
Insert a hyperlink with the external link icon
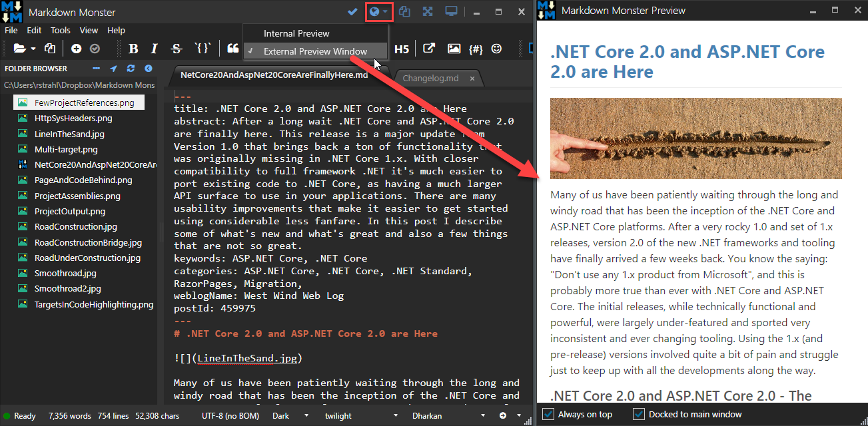(430, 49)
